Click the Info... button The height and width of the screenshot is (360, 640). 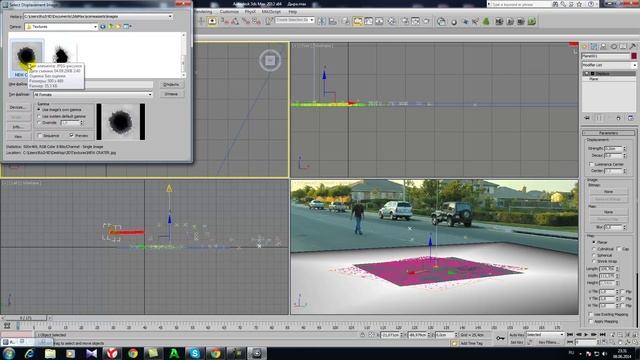coord(18,127)
